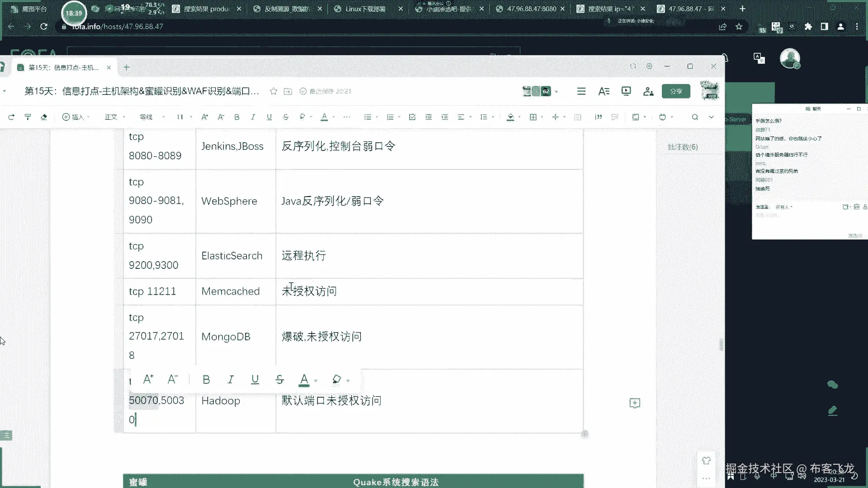Expand the 插入 insert menu

click(x=75, y=117)
